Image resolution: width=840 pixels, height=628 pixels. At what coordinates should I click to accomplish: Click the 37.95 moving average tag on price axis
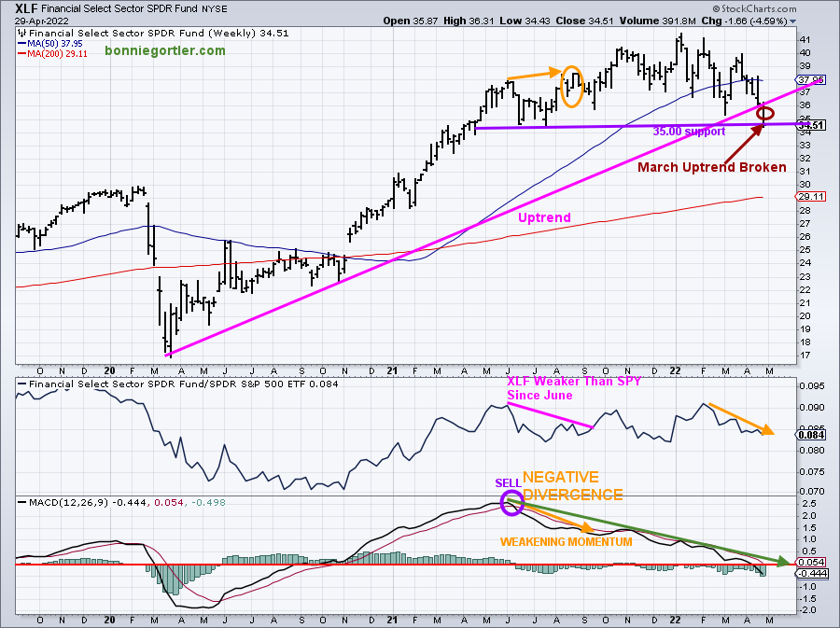pos(811,79)
